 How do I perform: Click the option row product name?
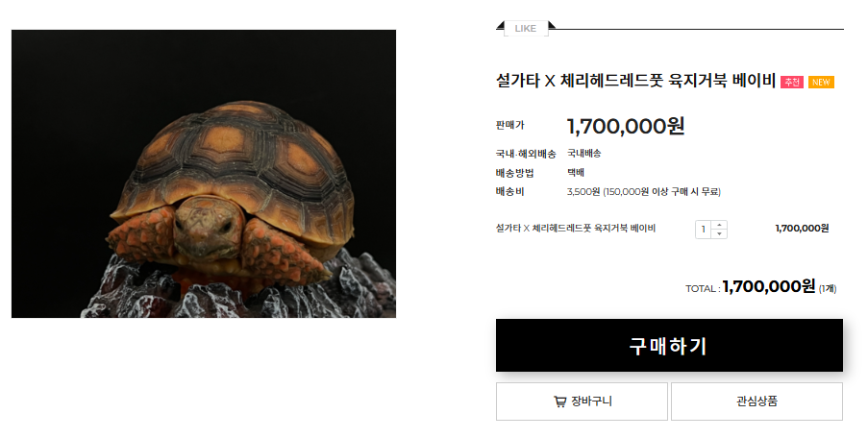point(576,228)
